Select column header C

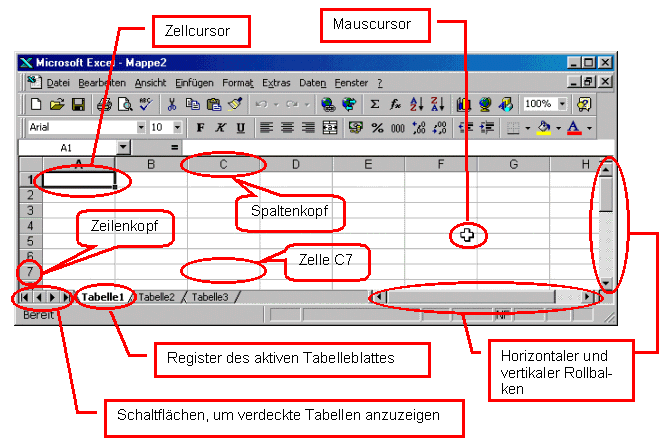point(223,164)
